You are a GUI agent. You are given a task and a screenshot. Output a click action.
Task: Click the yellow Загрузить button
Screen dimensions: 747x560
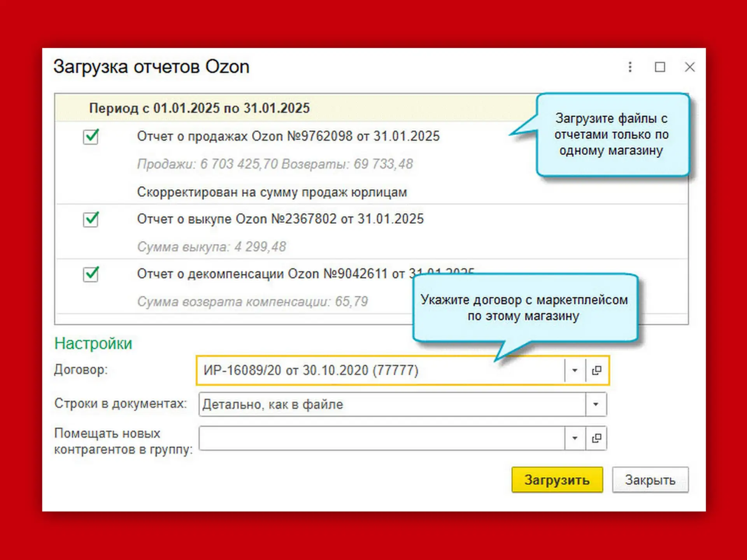click(557, 480)
